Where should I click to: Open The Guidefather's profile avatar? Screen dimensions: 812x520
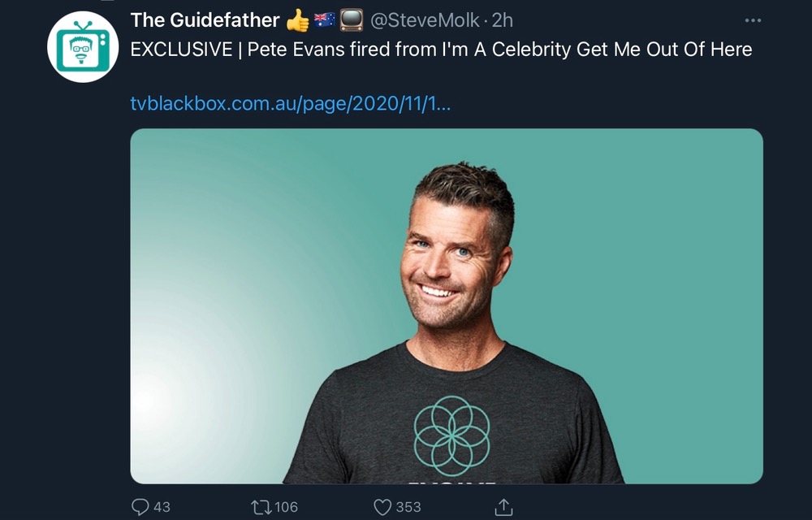tap(83, 46)
